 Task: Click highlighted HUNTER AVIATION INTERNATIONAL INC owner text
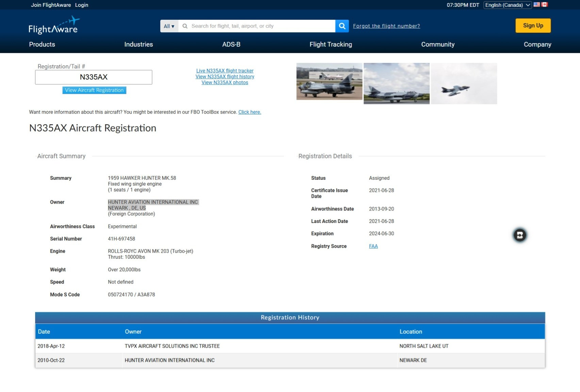(x=153, y=202)
